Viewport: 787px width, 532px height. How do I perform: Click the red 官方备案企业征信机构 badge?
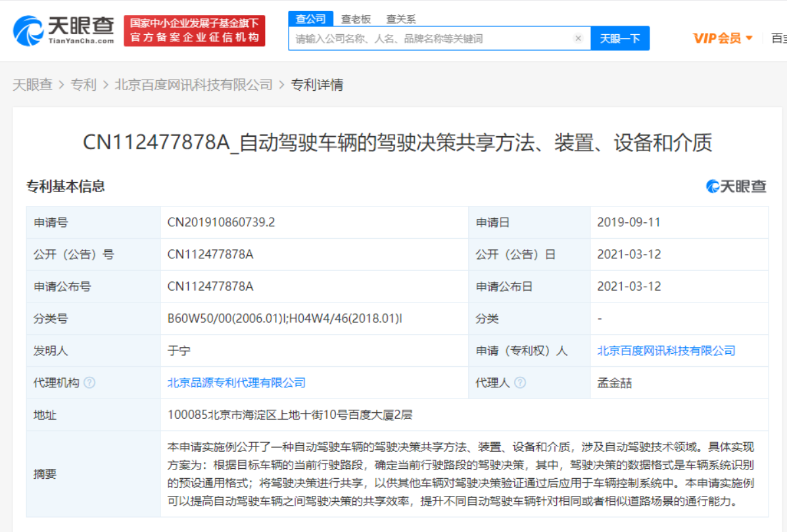tap(194, 31)
